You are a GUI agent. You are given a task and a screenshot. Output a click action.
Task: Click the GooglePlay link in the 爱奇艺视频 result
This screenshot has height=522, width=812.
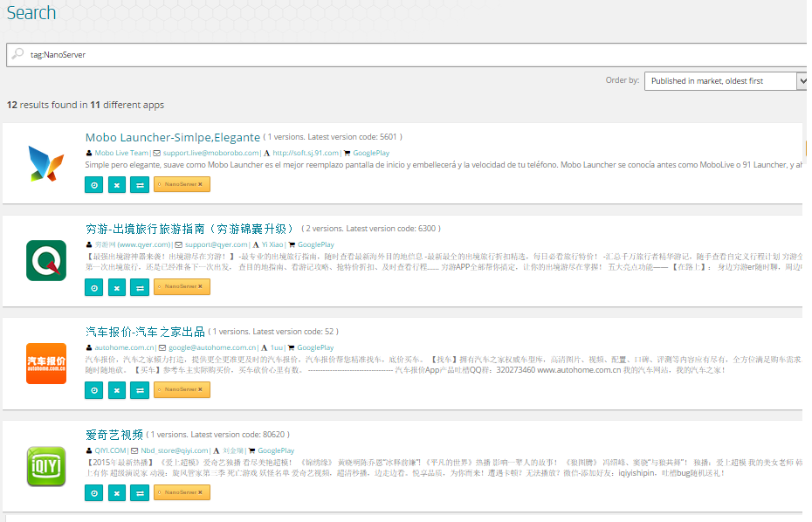click(276, 450)
